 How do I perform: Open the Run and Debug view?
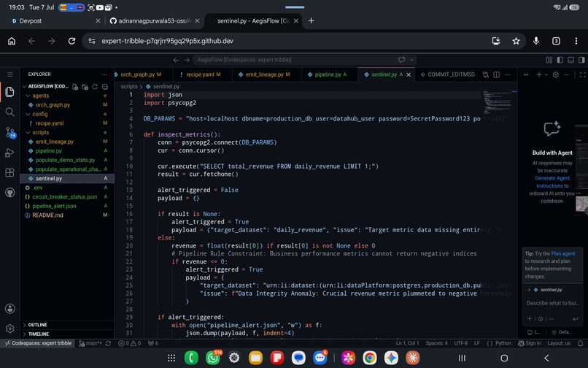coord(9,153)
